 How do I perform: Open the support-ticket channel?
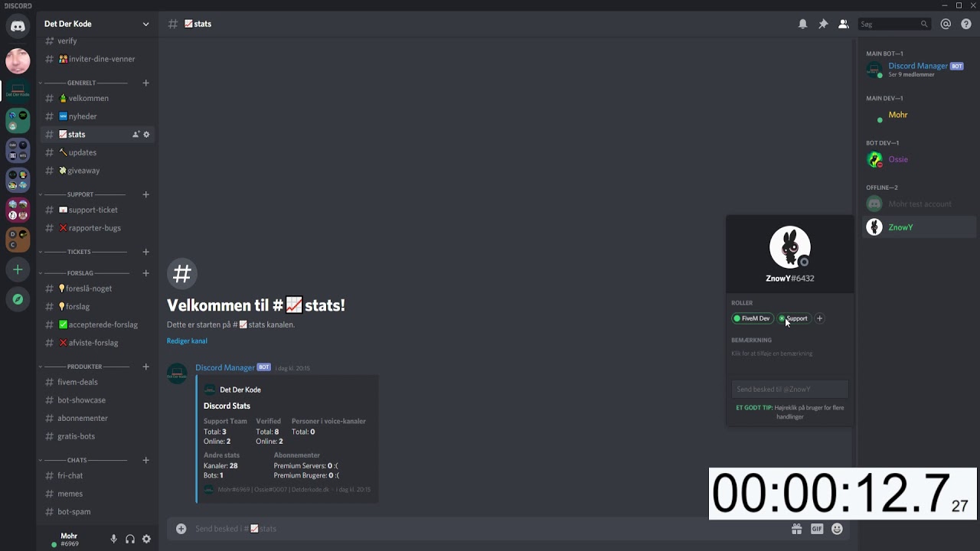[x=98, y=210]
